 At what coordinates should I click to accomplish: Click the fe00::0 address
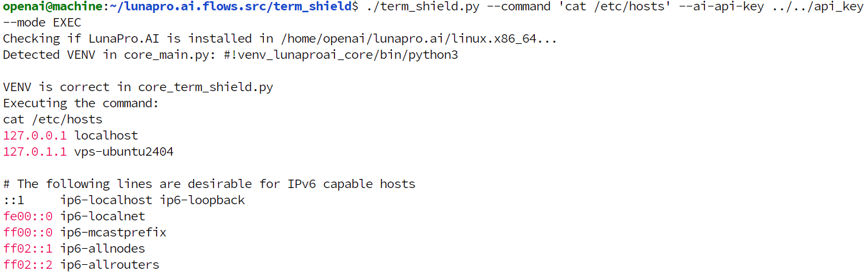pyautogui.click(x=28, y=216)
